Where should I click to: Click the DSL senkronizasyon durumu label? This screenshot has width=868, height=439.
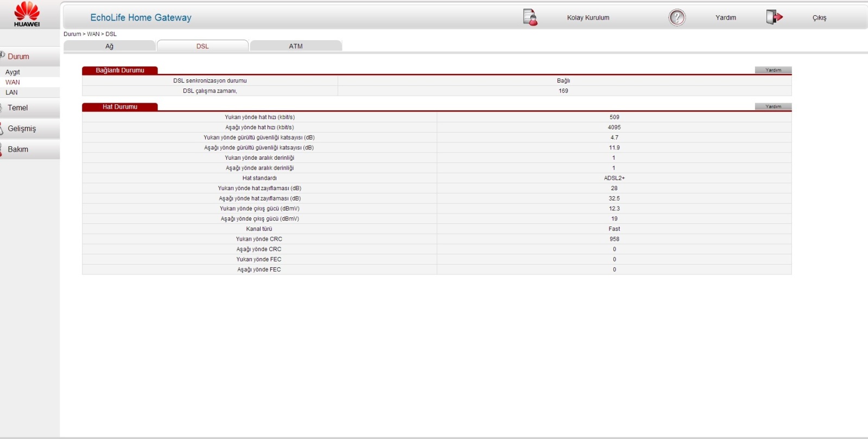(x=210, y=80)
